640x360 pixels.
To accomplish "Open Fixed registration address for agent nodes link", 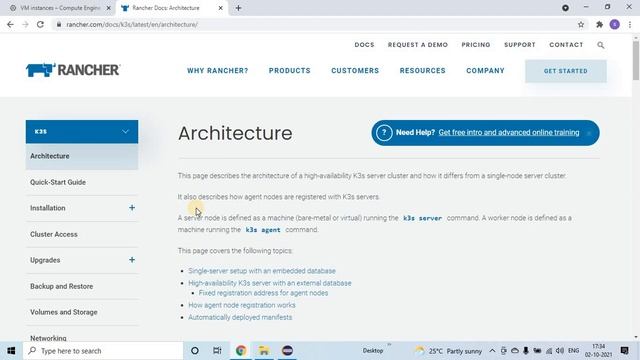I will 263,293.
